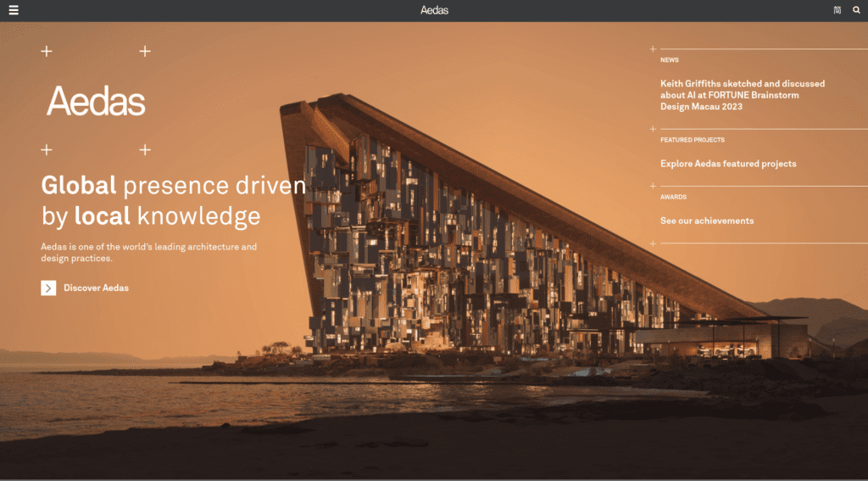The image size is (868, 481).
Task: Click the Aedas logo in top bar
Action: 434,10
